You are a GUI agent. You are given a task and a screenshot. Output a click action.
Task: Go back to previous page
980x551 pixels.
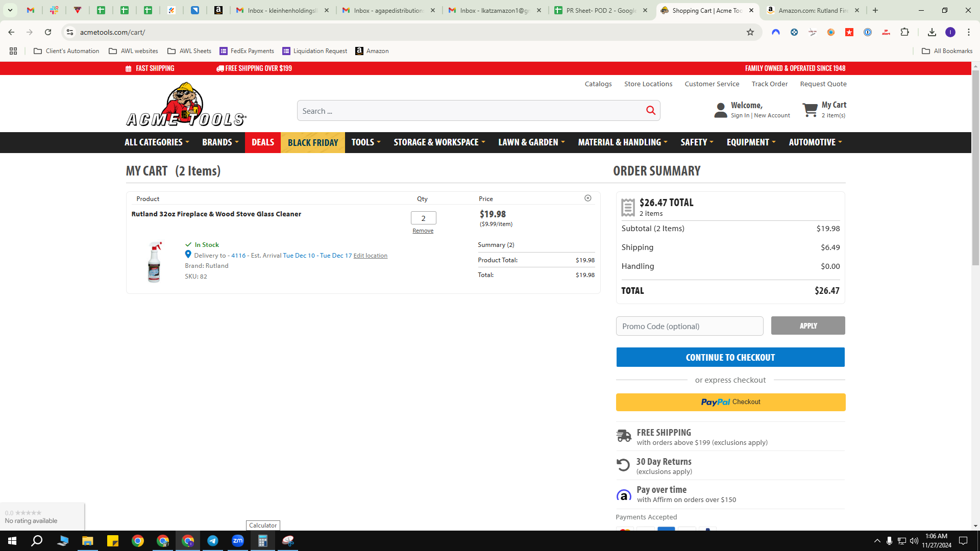click(x=11, y=32)
